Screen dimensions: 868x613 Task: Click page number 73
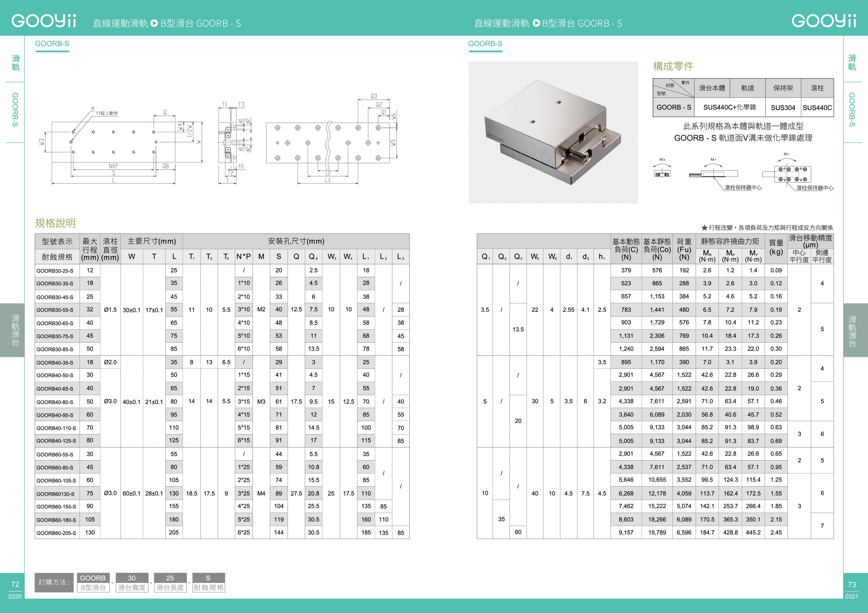(x=852, y=584)
